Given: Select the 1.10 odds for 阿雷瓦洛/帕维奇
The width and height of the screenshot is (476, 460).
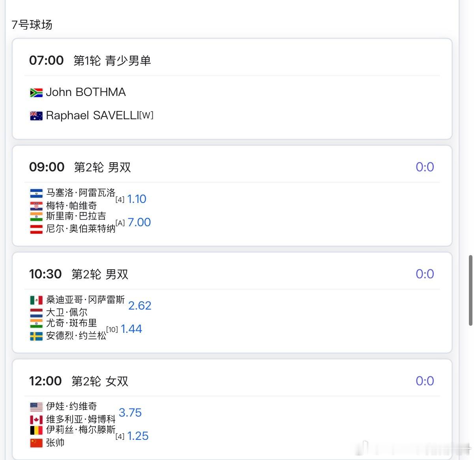Looking at the screenshot, I should click(137, 199).
